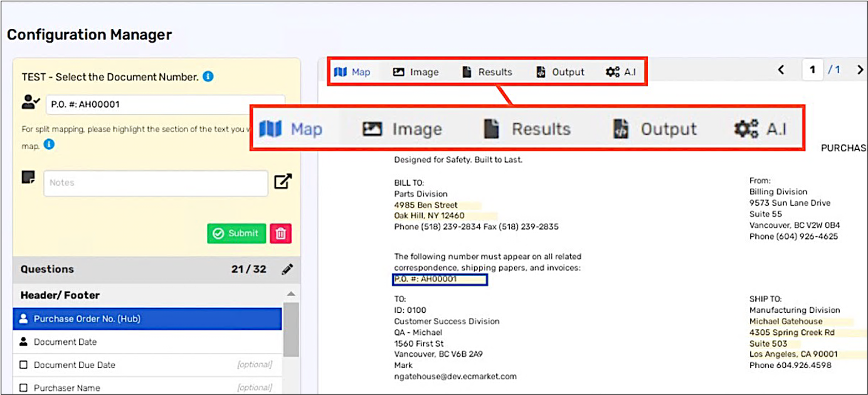Toggle the Document Due Date checkbox

[x=24, y=365]
